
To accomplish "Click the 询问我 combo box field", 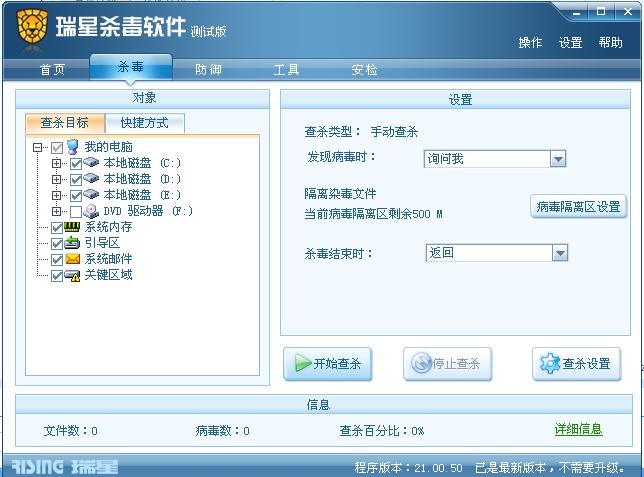I will 494,159.
